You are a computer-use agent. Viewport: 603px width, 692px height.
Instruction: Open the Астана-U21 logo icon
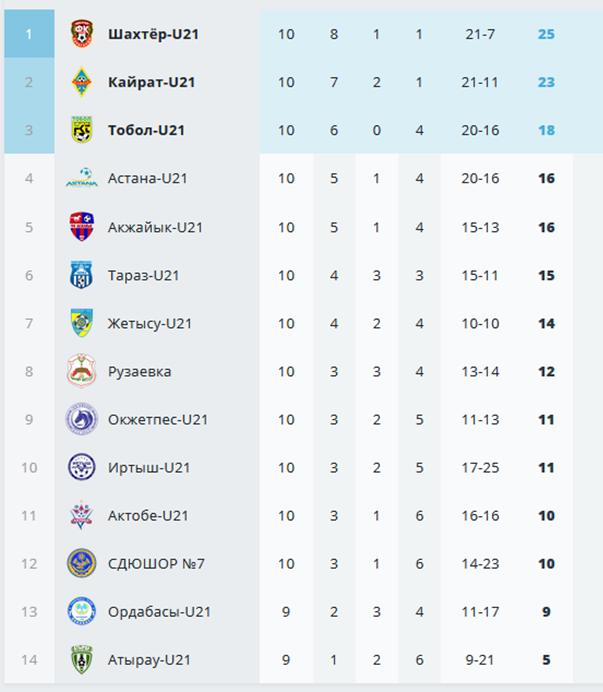click(x=82, y=178)
